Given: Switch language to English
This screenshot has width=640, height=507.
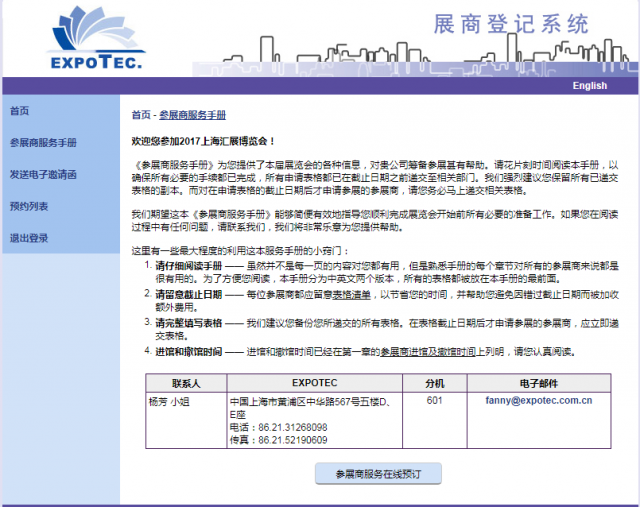Looking at the screenshot, I should (x=589, y=86).
